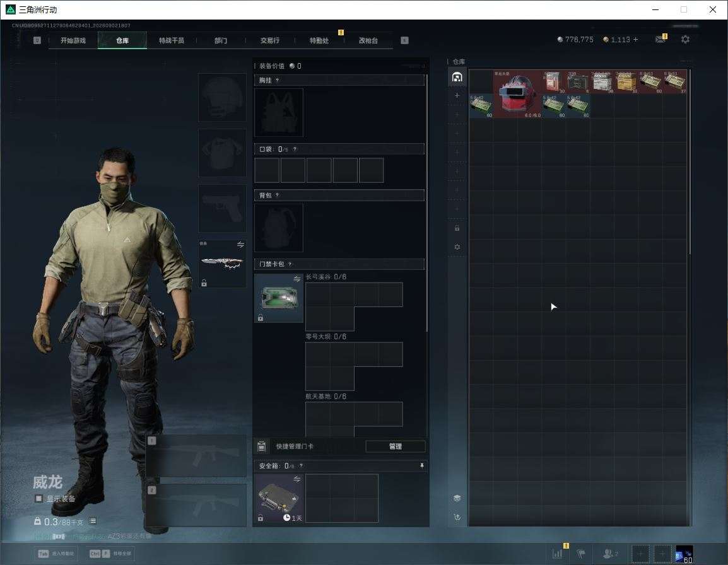Image resolution: width=728 pixels, height=565 pixels.
Task: Click the empty pistol slot
Action: point(223,209)
